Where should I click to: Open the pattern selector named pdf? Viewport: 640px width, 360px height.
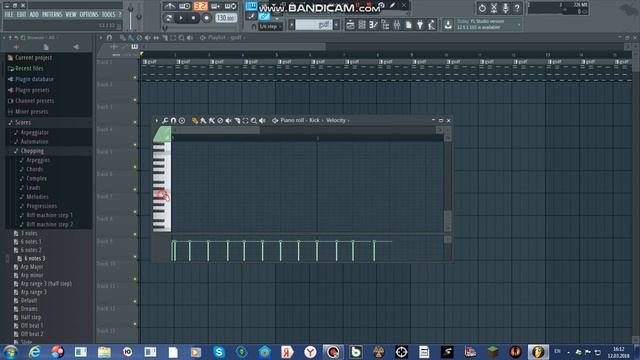313,25
